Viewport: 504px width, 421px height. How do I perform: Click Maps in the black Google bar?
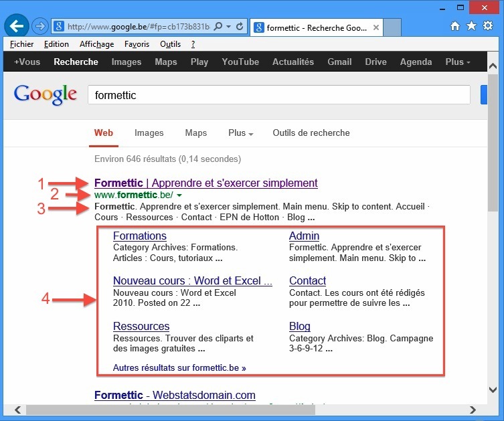166,62
